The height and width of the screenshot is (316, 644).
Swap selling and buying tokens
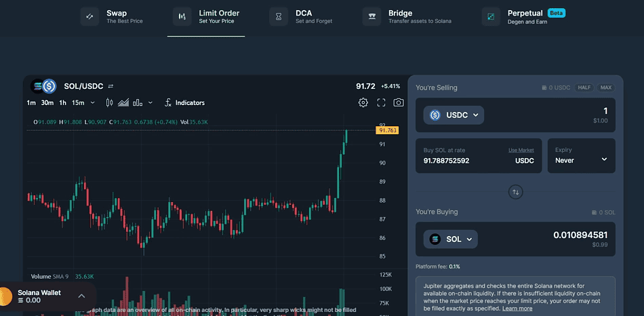tap(515, 192)
